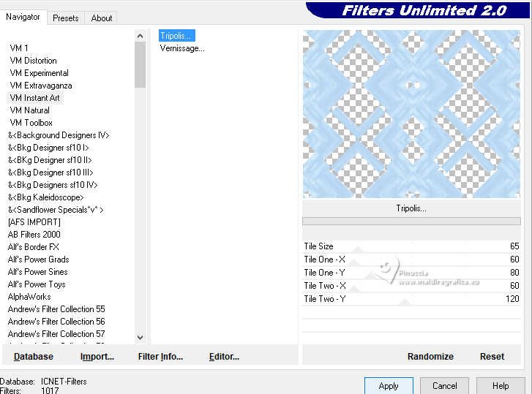Viewport: 532px width, 394px height.
Task: Select VM 1 category
Action: coord(19,48)
